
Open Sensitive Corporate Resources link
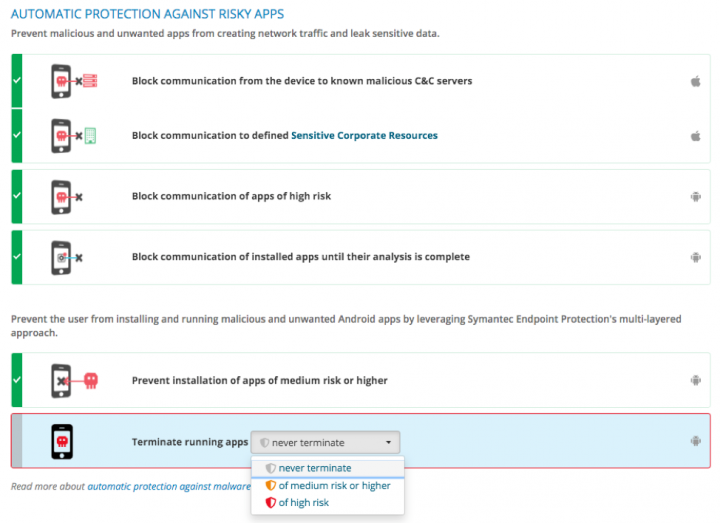(x=364, y=135)
